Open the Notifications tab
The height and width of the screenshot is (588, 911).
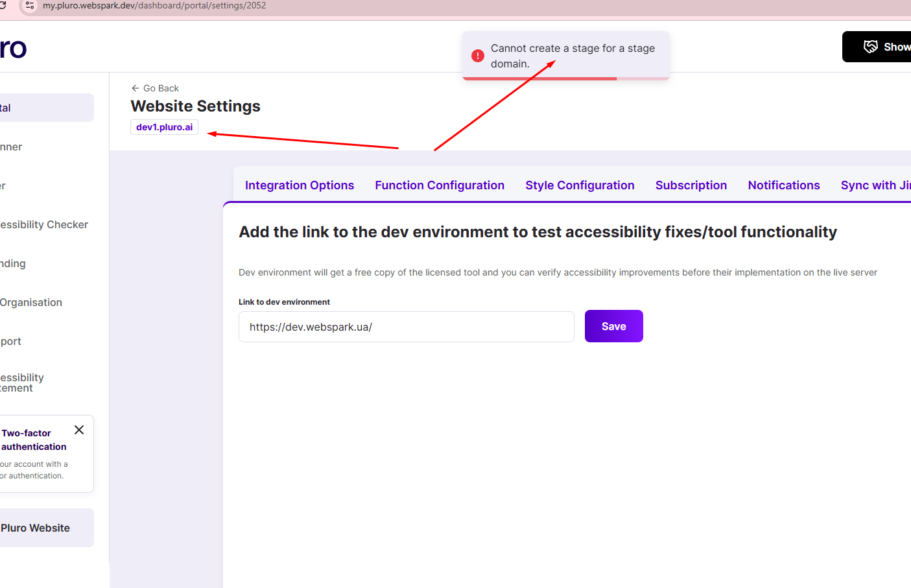tap(783, 185)
